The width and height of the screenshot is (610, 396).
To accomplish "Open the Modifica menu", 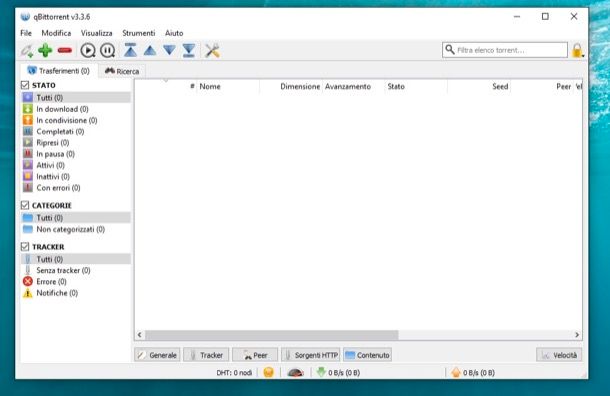I will (x=56, y=33).
